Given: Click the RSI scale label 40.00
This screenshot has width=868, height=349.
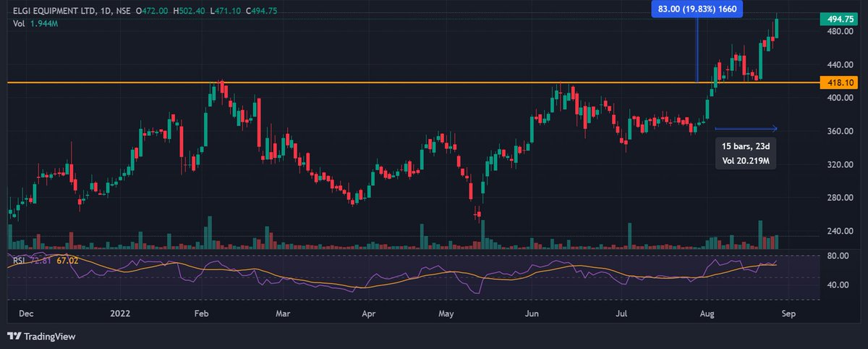Looking at the screenshot, I should (838, 285).
